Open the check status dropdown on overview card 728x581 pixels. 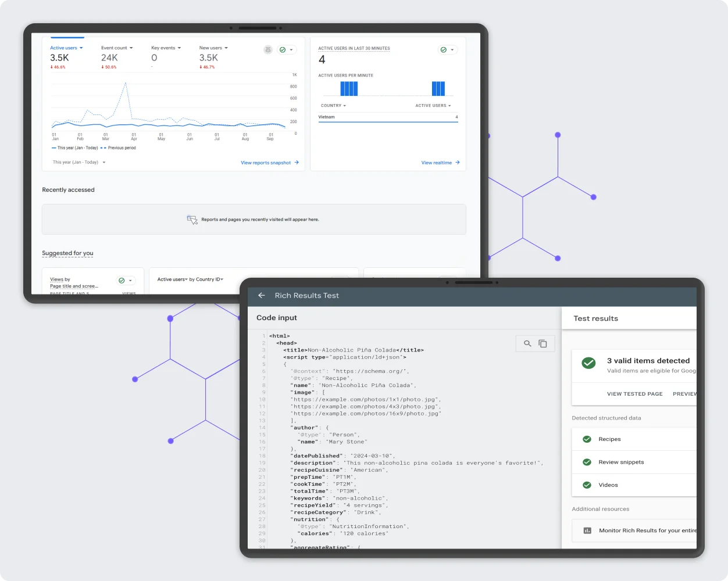287,50
